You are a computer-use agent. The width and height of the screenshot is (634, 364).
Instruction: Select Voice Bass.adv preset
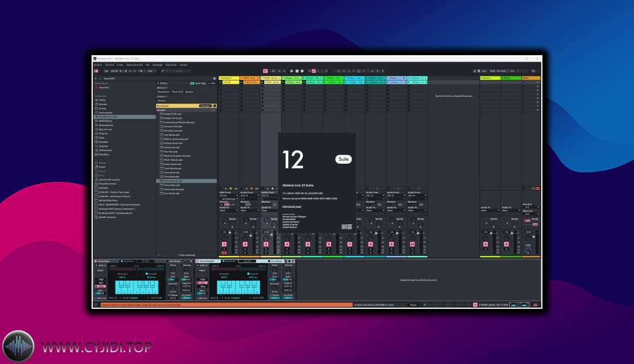[x=172, y=185]
